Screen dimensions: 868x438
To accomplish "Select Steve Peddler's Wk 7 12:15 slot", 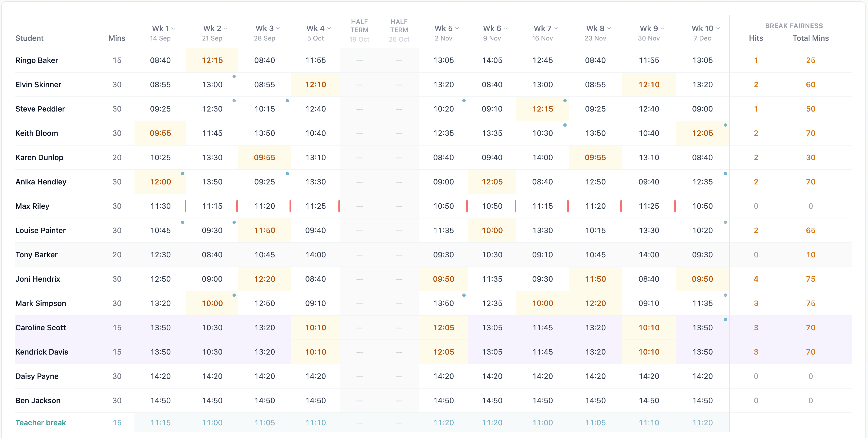I will 543,109.
